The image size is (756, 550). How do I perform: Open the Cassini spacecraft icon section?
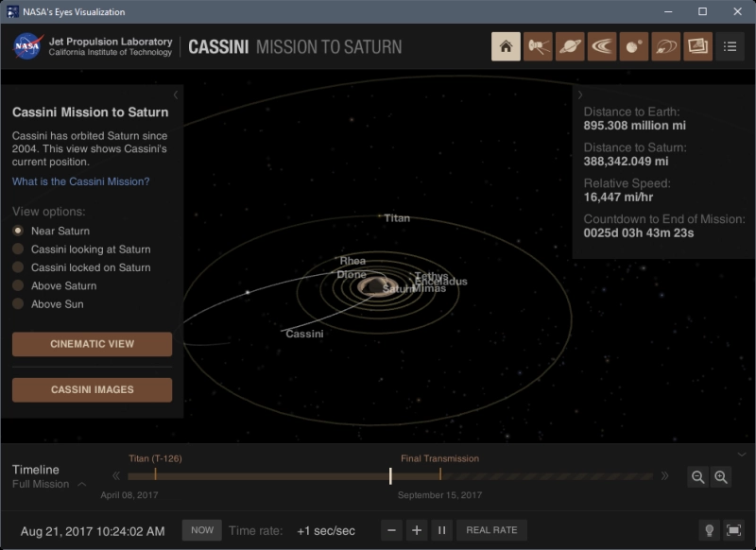[539, 46]
